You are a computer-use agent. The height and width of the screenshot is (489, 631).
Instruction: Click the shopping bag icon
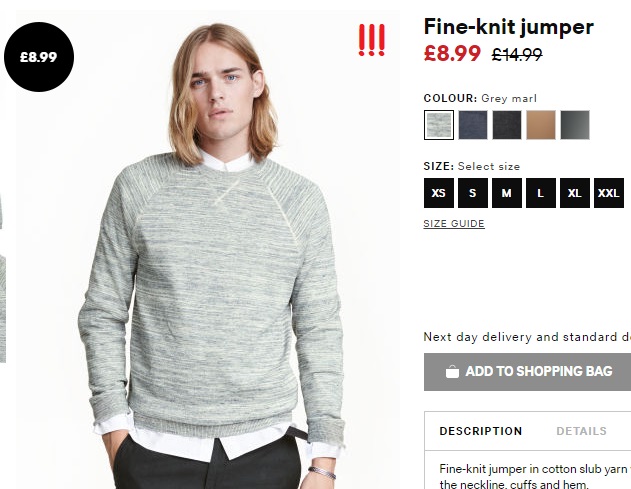452,371
